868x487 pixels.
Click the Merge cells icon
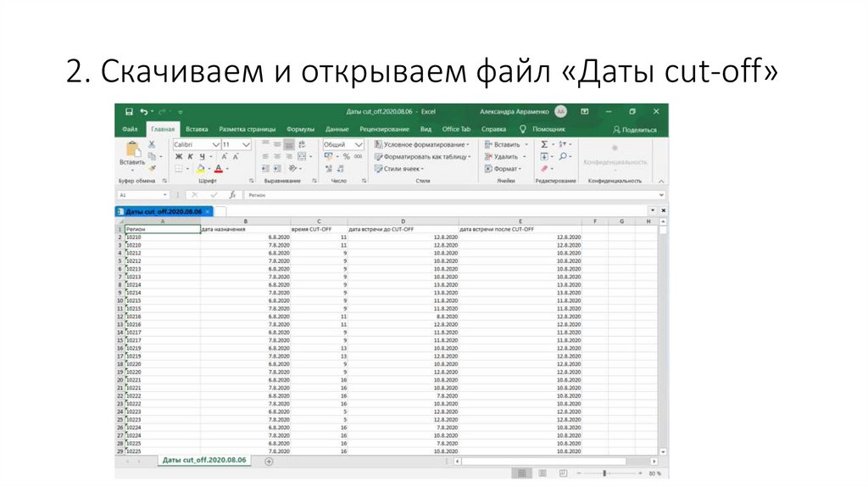point(302,157)
